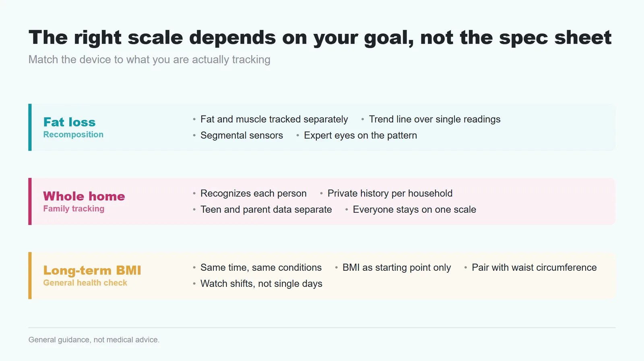Click the 'Whole home' heading
Viewport: 644px width, 361px height.
click(84, 196)
